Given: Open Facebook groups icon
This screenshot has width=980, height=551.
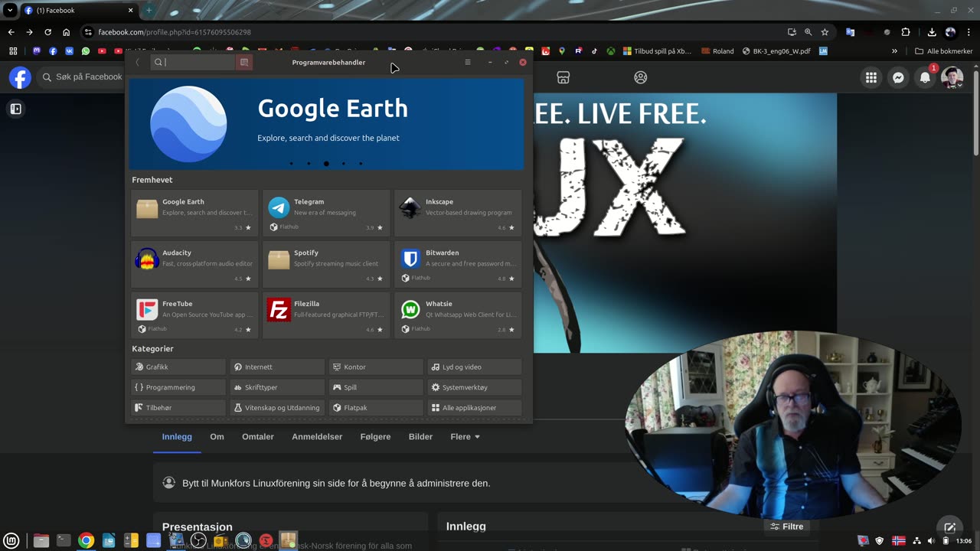Looking at the screenshot, I should pyautogui.click(x=641, y=77).
